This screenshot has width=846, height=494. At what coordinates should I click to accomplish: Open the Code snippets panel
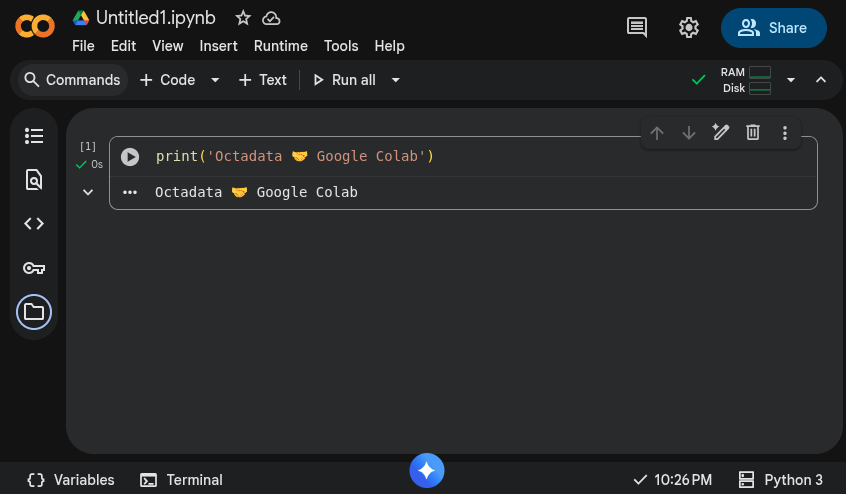click(x=34, y=224)
